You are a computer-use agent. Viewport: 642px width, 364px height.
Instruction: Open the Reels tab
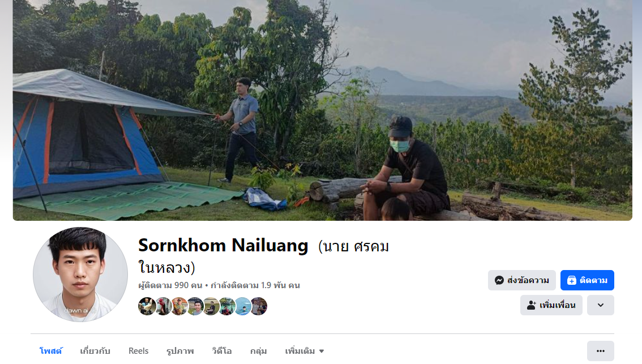coord(138,352)
